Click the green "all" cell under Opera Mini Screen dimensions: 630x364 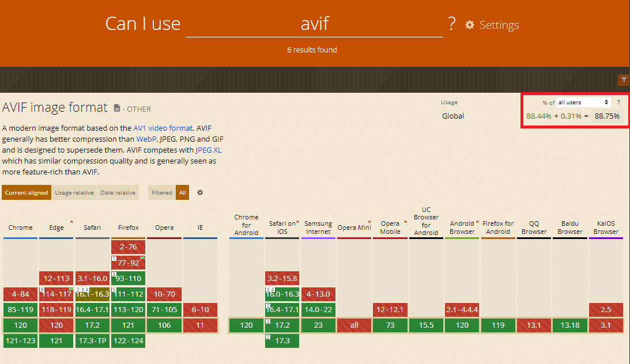(354, 325)
